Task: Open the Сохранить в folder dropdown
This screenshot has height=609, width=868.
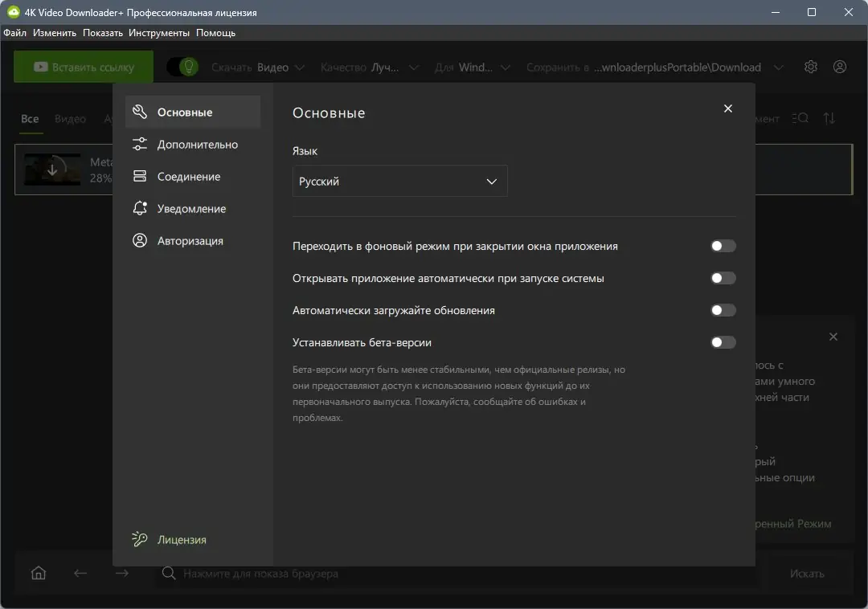Action: [x=777, y=67]
